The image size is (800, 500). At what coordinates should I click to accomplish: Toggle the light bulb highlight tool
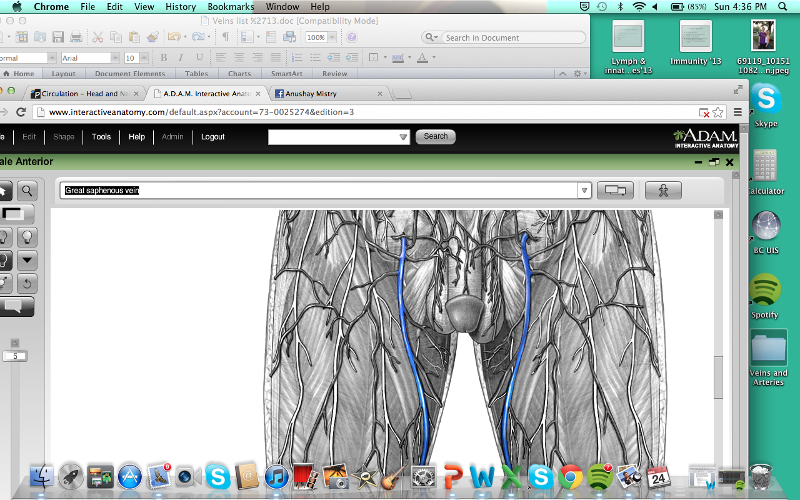point(27,237)
